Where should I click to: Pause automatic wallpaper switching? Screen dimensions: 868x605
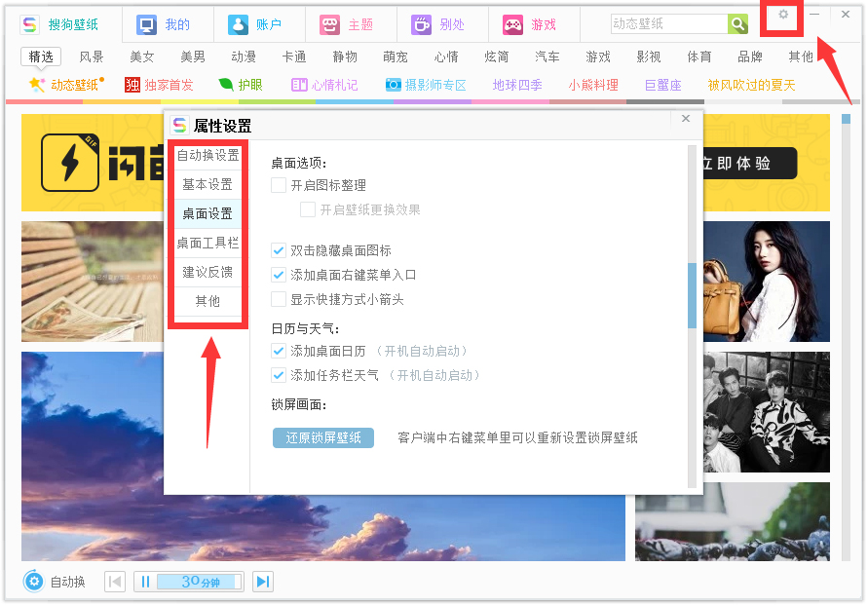(x=144, y=581)
